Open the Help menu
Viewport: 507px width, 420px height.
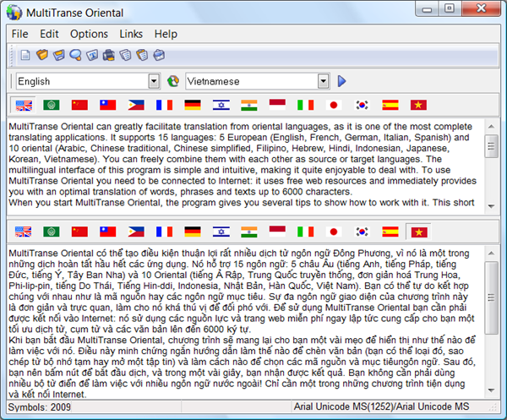[x=166, y=34]
